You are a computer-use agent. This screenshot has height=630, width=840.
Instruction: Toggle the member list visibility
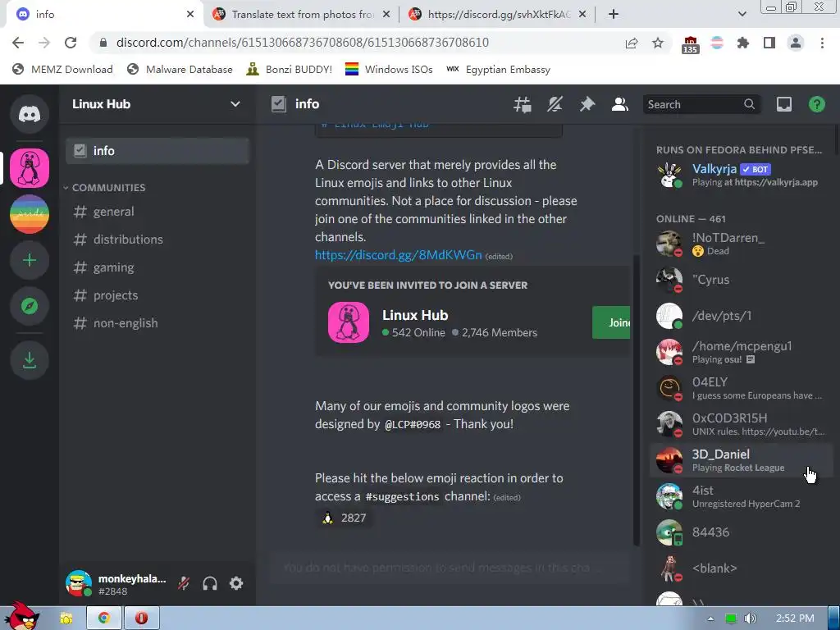(x=620, y=104)
